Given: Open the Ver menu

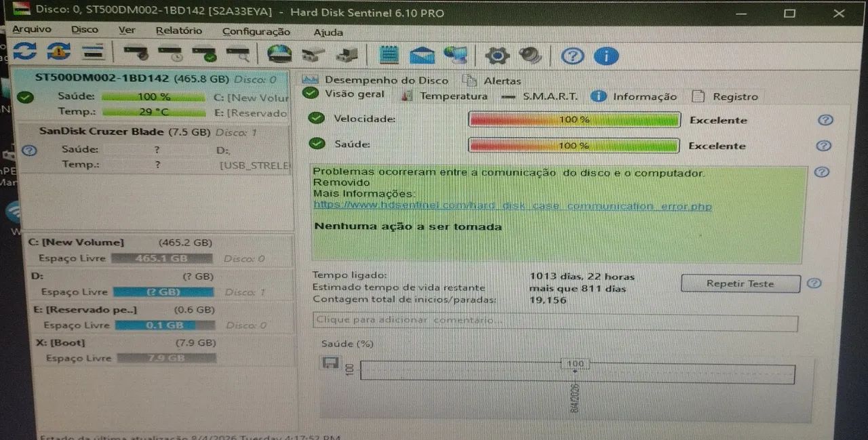Looking at the screenshot, I should click(x=127, y=31).
